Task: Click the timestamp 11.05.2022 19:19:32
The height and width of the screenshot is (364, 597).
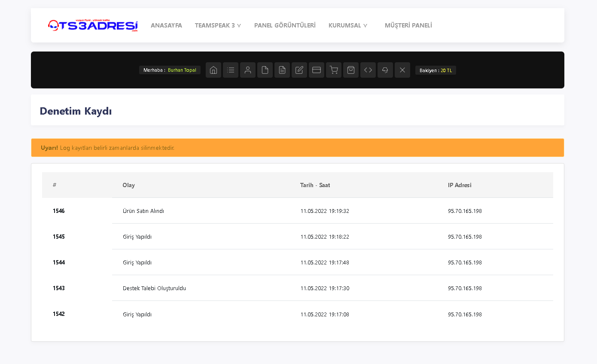Action: click(x=325, y=211)
